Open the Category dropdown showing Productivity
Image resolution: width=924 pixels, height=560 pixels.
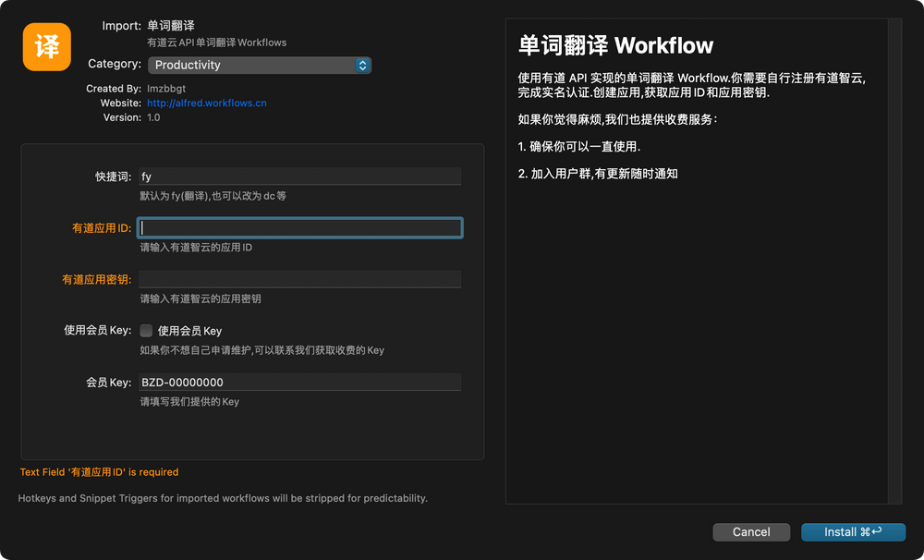pyautogui.click(x=260, y=65)
